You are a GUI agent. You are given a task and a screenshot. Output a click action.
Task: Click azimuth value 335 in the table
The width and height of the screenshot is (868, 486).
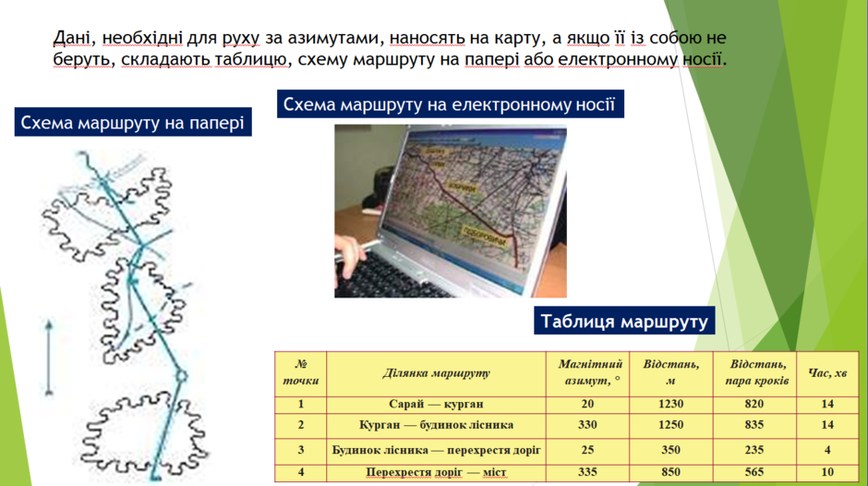pos(588,473)
